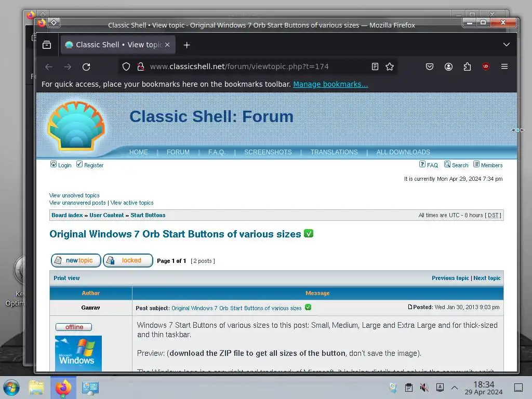The width and height of the screenshot is (532, 399).
Task: Open Print view link
Action: [66, 278]
